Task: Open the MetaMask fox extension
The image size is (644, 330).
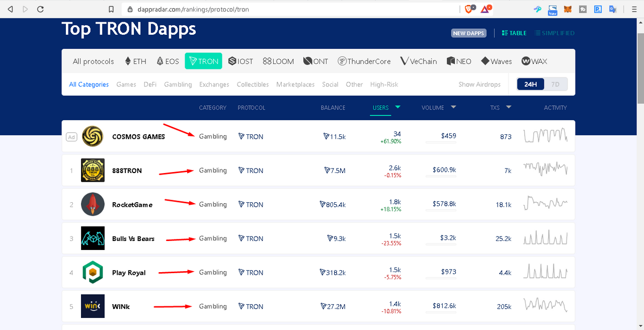Action: pyautogui.click(x=568, y=9)
